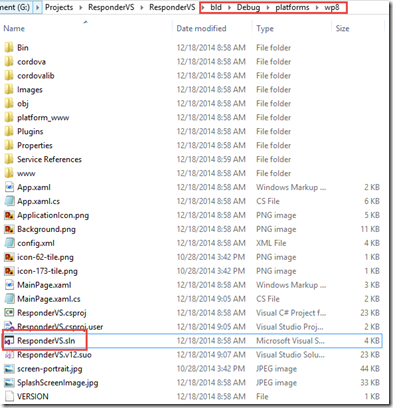Select the file name SplashScreenImage.jpg
The width and height of the screenshot is (393, 408).
tap(58, 383)
